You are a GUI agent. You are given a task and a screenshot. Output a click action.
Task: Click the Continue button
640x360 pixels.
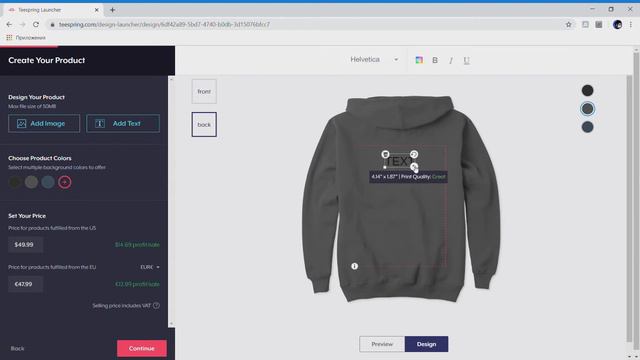click(142, 348)
